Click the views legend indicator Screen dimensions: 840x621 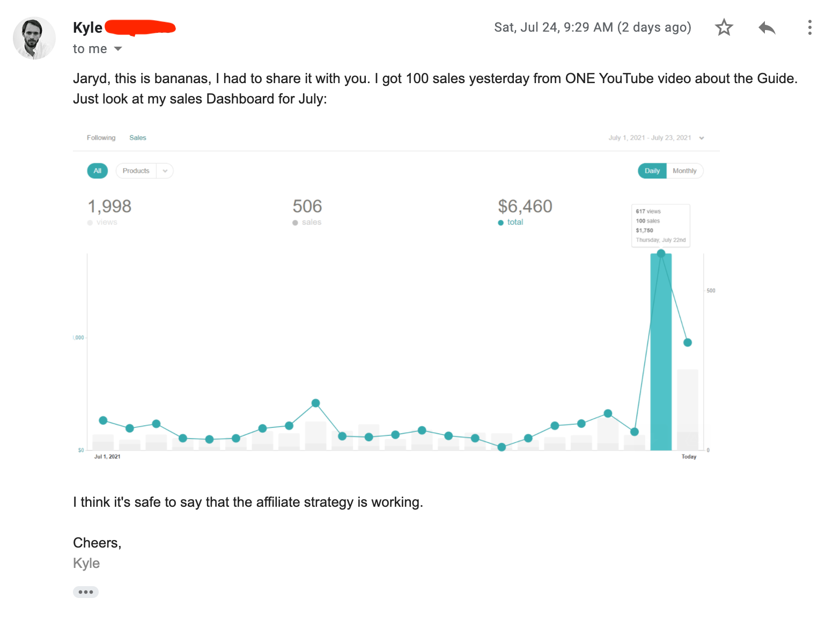90,223
